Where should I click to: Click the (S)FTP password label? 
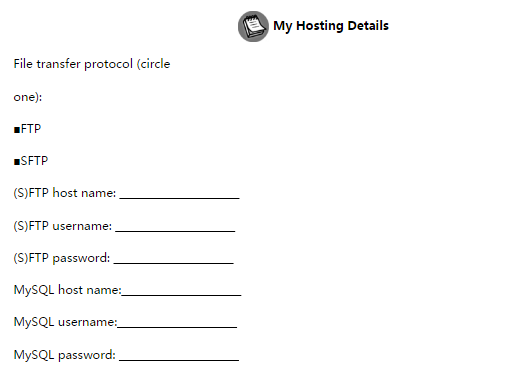(62, 258)
